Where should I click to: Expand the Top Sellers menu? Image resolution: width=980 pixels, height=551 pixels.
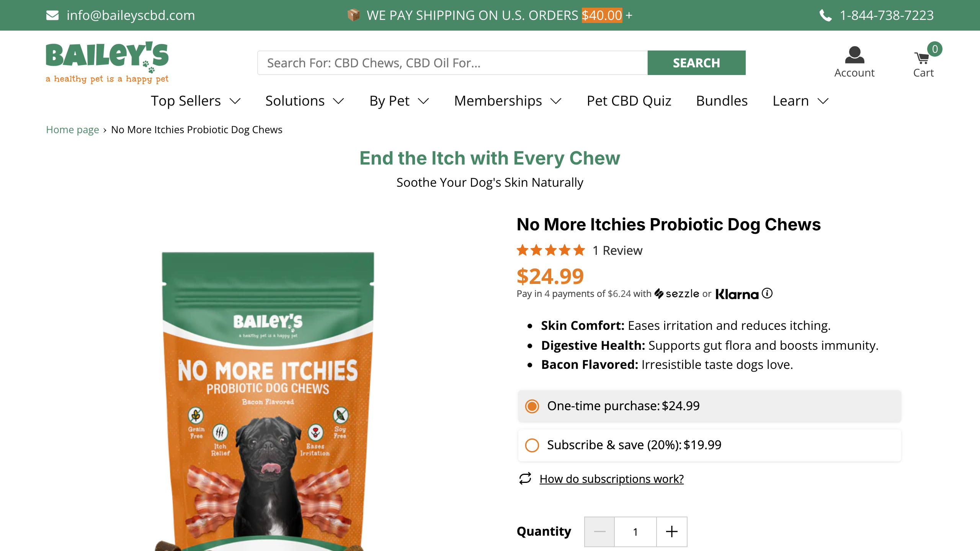(x=186, y=101)
